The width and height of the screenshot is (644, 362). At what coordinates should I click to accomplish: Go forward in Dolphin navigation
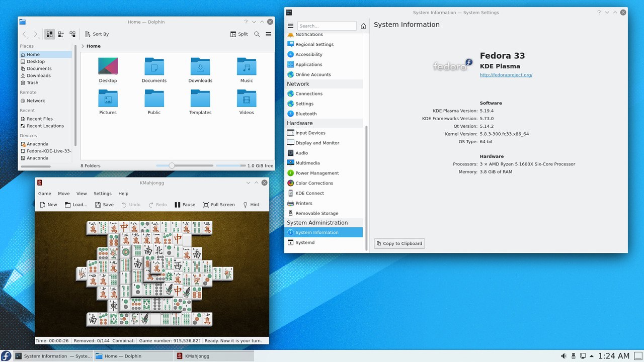point(36,34)
